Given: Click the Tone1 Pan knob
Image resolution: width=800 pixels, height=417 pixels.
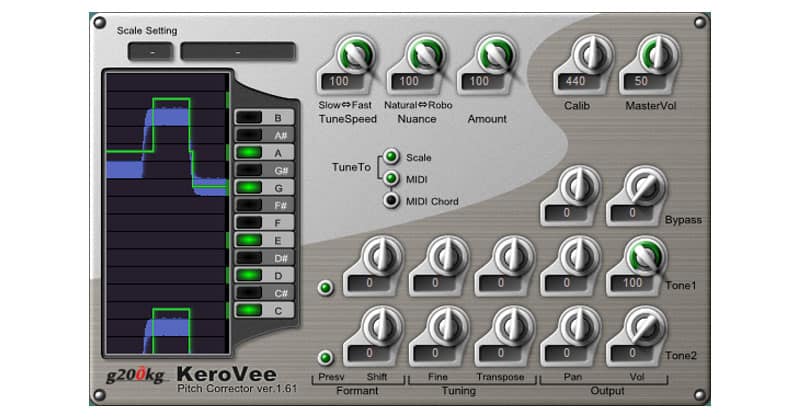Looking at the screenshot, I should point(579,256).
